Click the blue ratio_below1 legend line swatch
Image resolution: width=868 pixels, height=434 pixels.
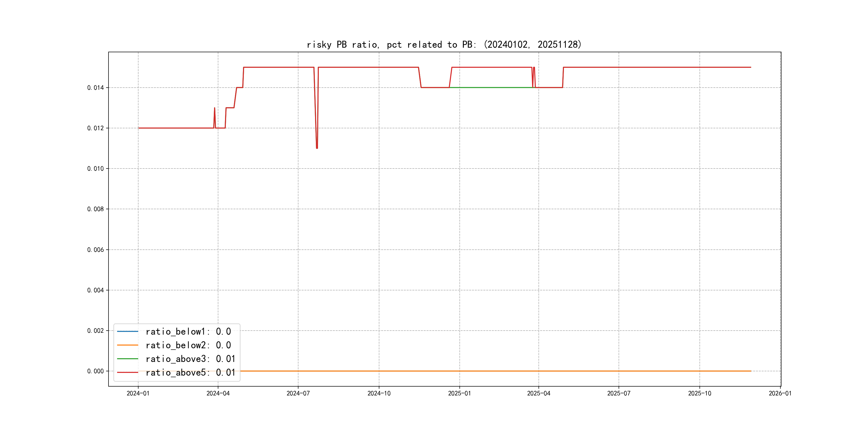(x=127, y=332)
